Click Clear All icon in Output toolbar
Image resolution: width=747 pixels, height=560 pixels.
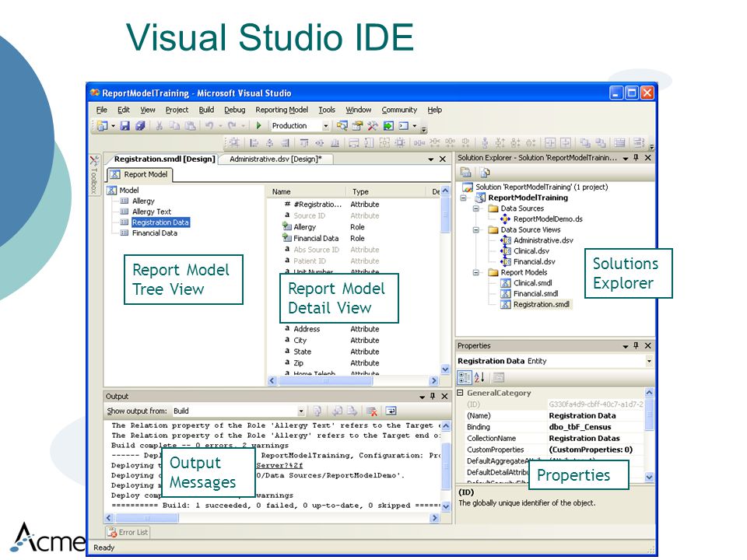click(372, 411)
